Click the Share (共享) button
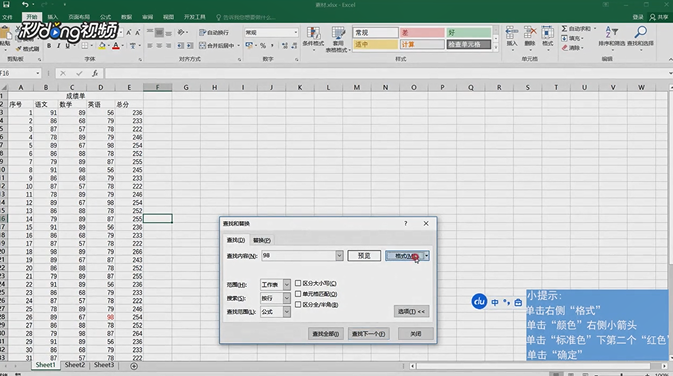Image resolution: width=673 pixels, height=376 pixels. pos(659,17)
